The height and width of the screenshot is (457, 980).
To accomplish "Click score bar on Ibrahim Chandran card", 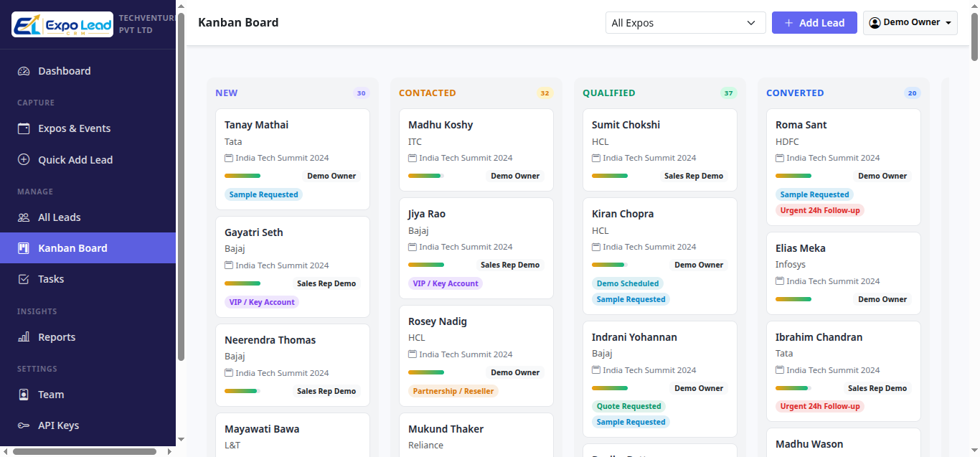I will point(793,388).
